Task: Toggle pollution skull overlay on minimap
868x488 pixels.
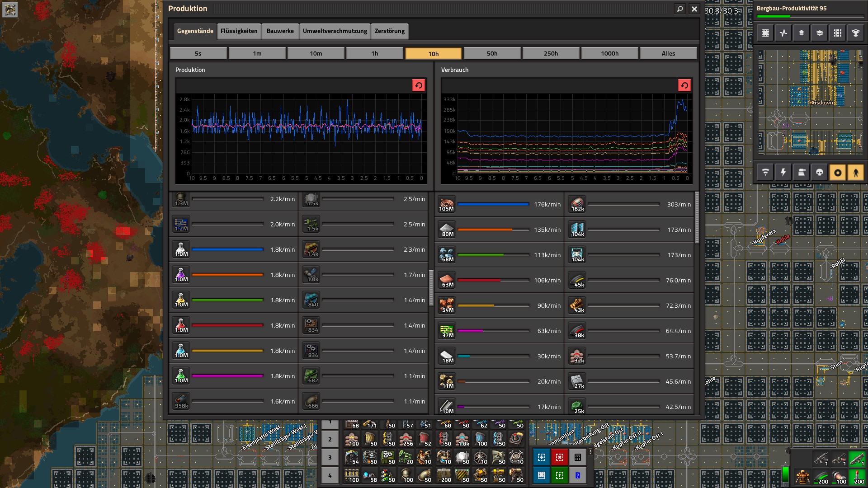Action: pos(820,172)
